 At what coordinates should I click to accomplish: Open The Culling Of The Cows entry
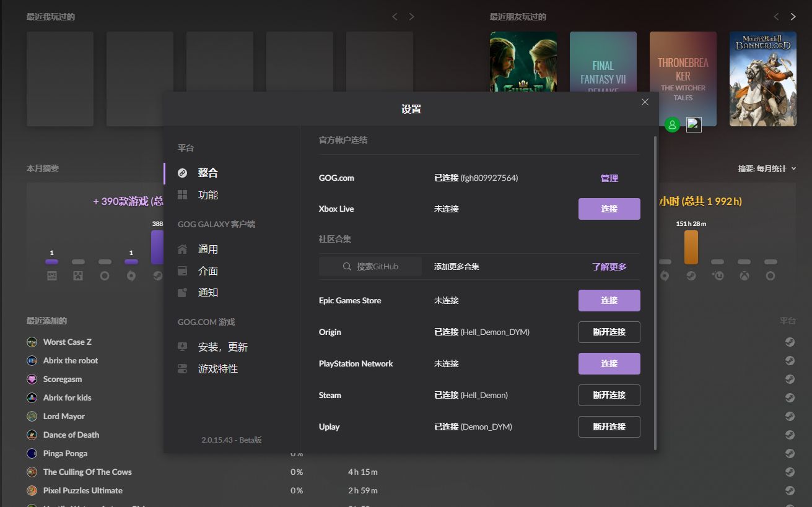(x=87, y=472)
